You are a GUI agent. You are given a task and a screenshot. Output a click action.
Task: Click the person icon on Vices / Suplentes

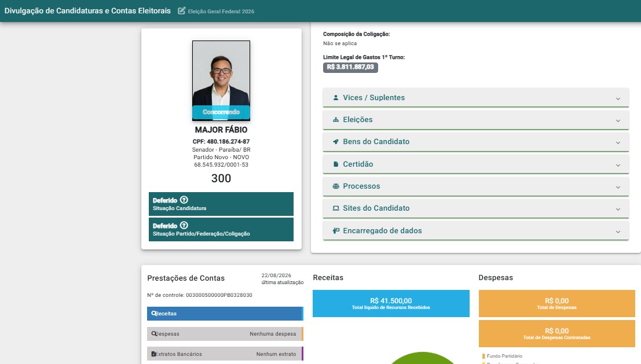[x=336, y=98]
